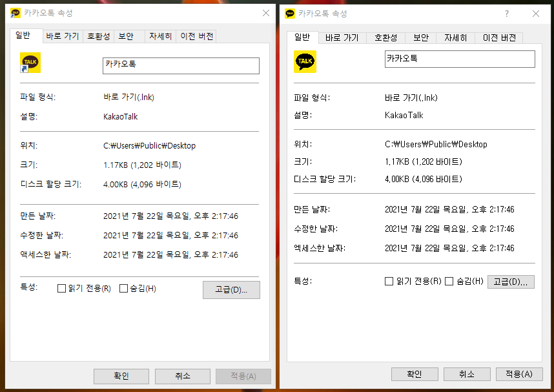
Task: Click KakaoTalk description text, left window
Action: click(x=121, y=117)
